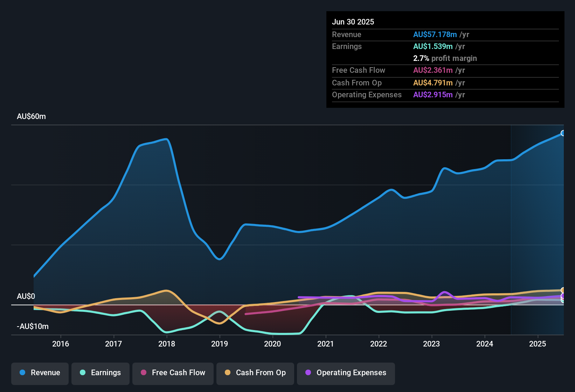The height and width of the screenshot is (392, 575).
Task: Select the Cash From Op legend color dot
Action: pyautogui.click(x=227, y=373)
